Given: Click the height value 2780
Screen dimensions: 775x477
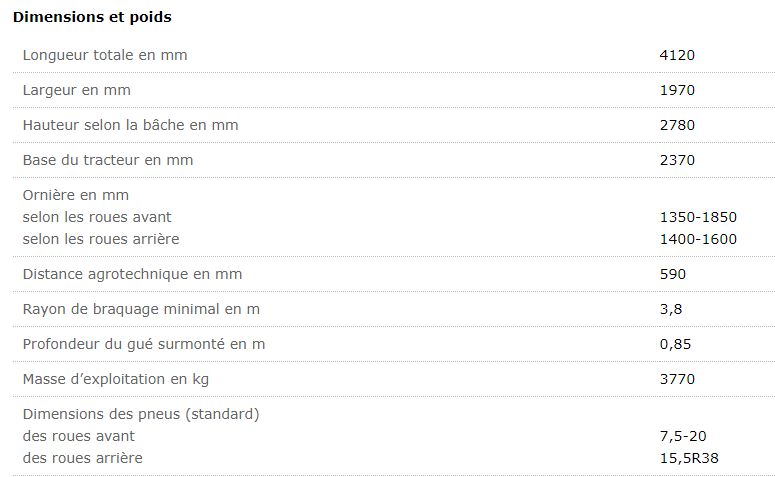Looking at the screenshot, I should point(677,125).
